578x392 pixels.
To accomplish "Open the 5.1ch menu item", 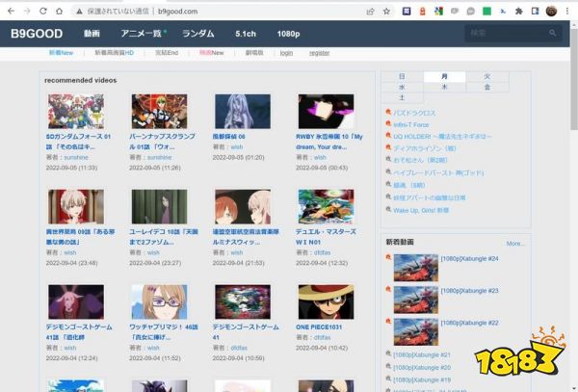I will coord(246,34).
